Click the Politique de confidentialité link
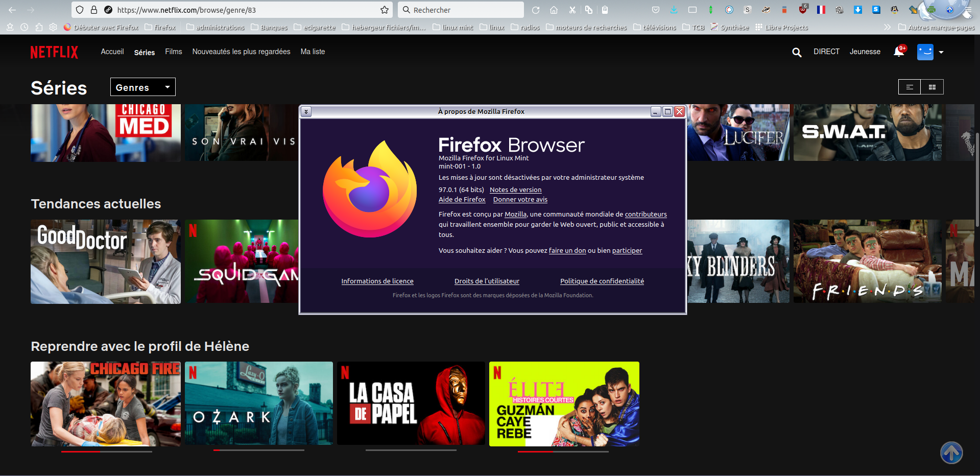 tap(602, 281)
